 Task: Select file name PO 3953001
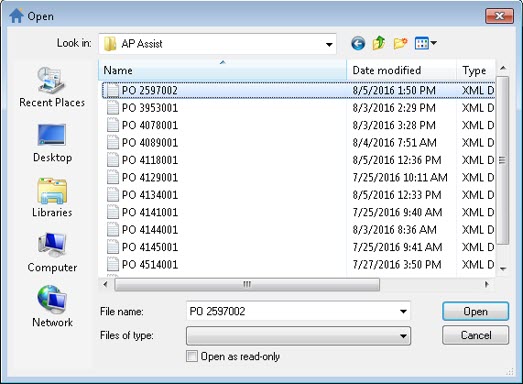(150, 108)
